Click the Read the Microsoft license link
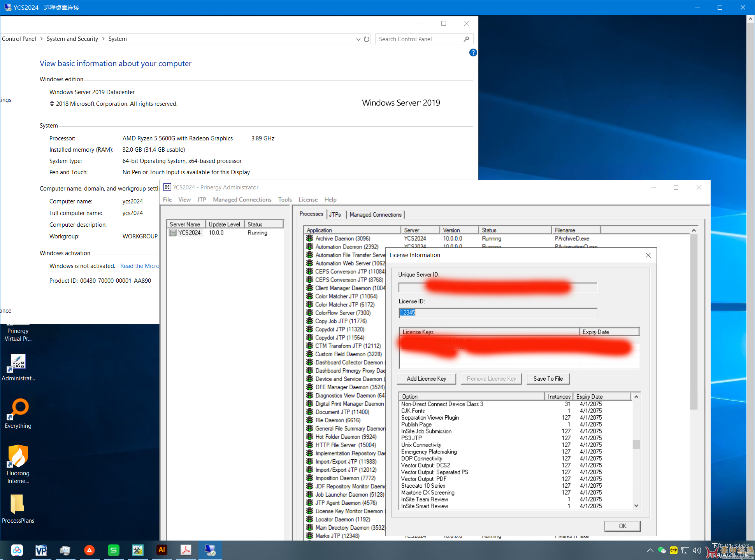 click(x=140, y=266)
